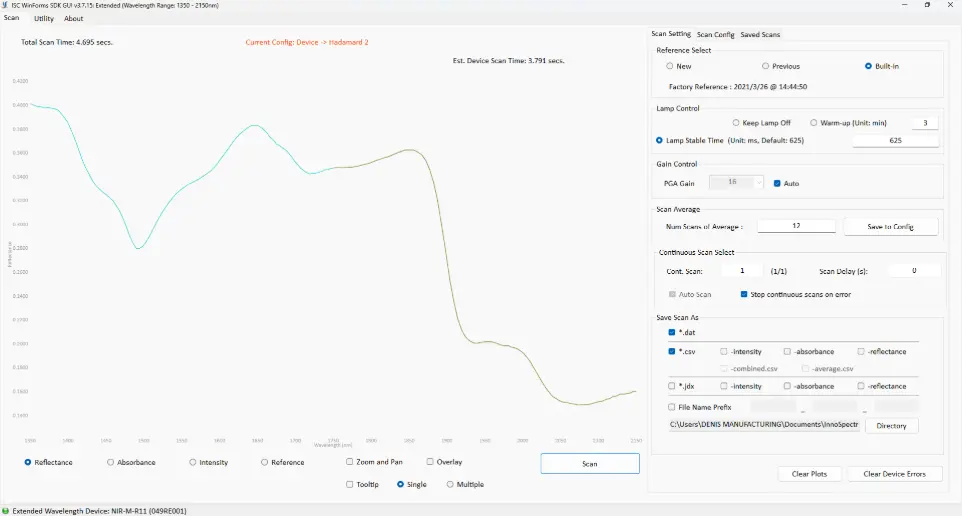This screenshot has height=516, width=962.
Task: Open the Utility menu
Action: coord(44,19)
